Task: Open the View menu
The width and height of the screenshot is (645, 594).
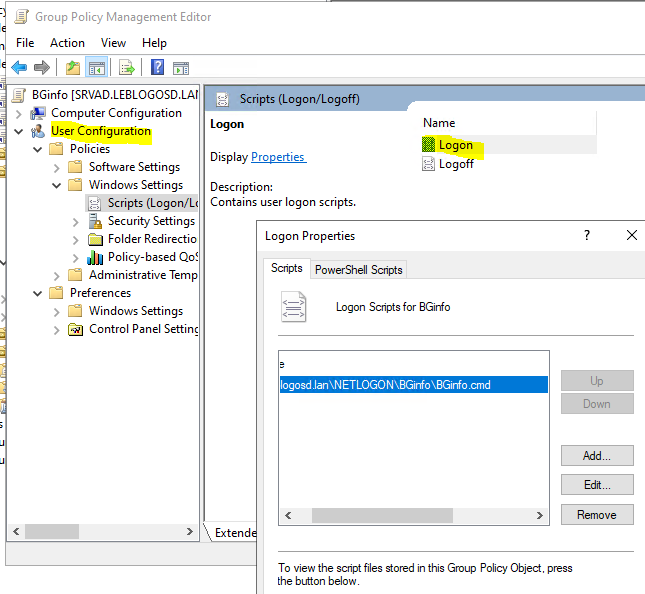Action: (113, 43)
